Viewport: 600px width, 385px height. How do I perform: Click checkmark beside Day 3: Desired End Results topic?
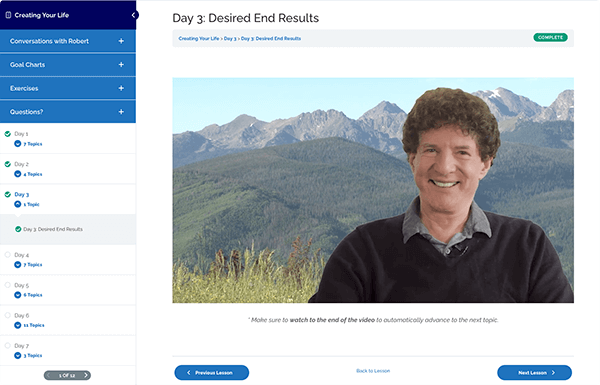18,229
